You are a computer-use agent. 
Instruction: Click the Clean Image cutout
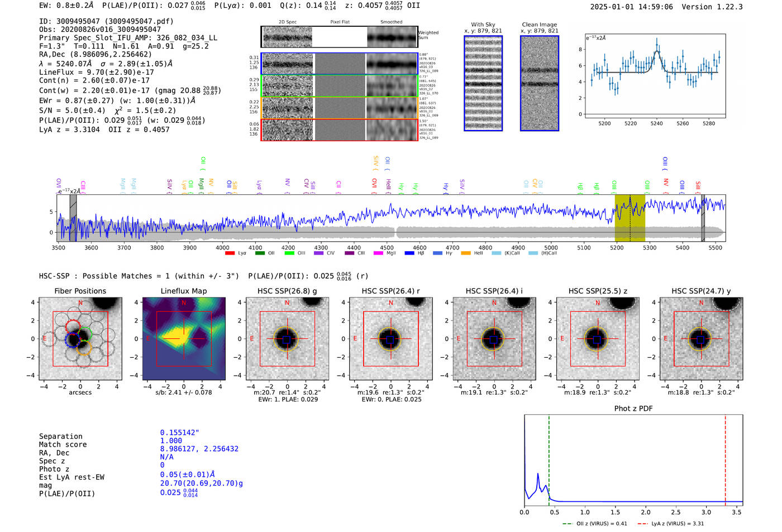540,83
